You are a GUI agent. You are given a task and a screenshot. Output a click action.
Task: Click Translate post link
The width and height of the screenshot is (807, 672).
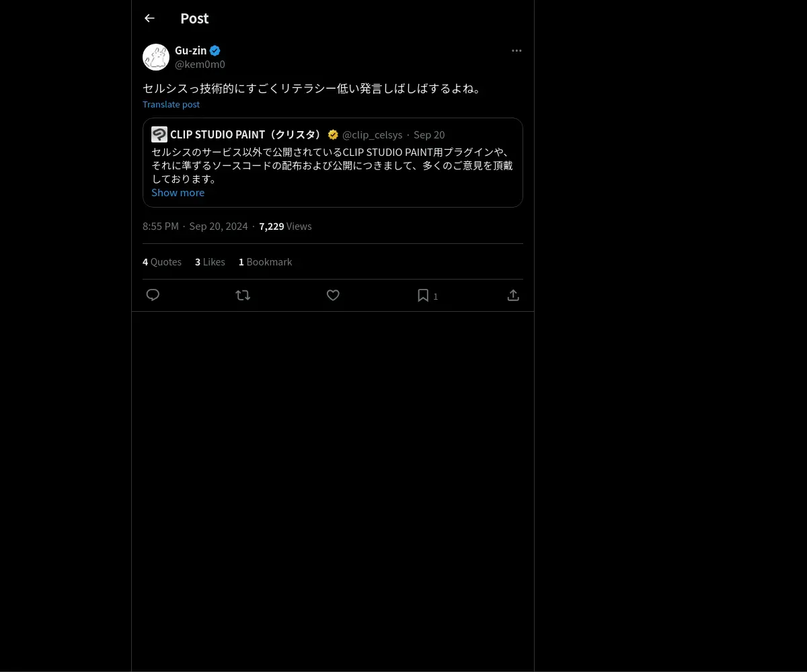pyautogui.click(x=171, y=104)
